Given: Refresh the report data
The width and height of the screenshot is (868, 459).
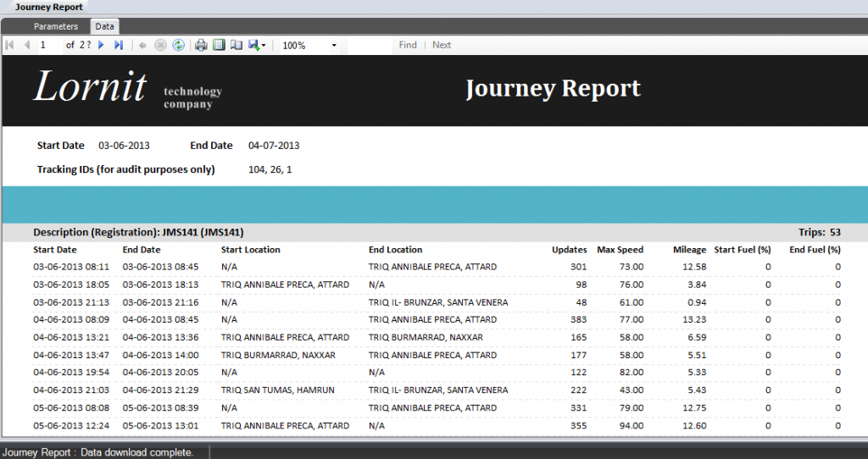Looking at the screenshot, I should (x=178, y=45).
